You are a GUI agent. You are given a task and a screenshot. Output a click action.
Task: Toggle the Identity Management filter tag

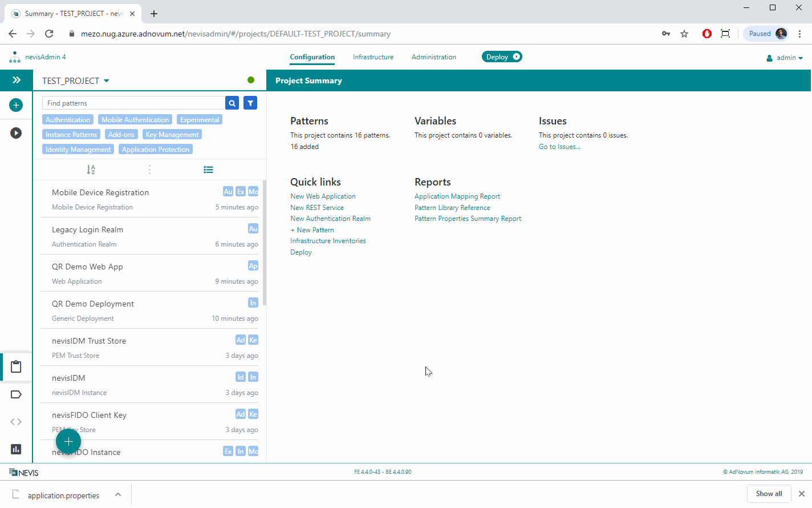[x=78, y=150]
